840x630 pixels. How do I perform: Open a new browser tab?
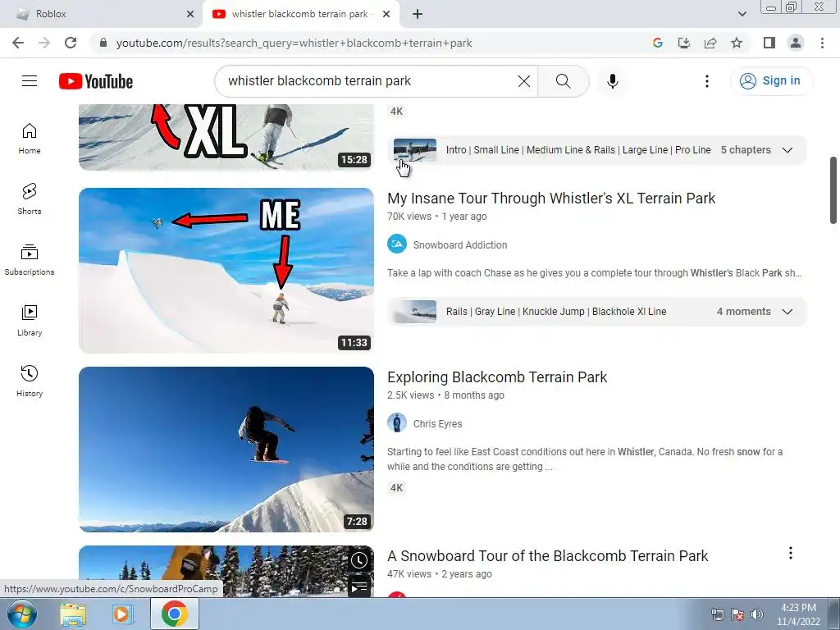(418, 15)
